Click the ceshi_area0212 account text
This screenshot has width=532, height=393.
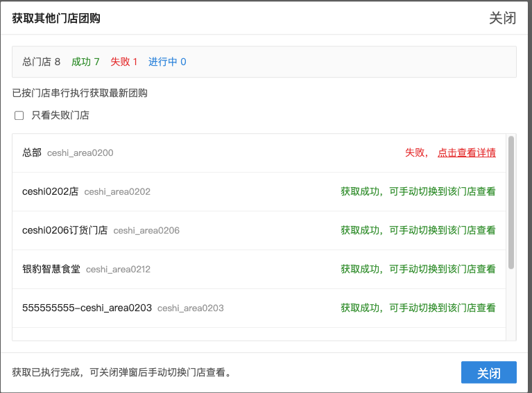click(118, 269)
